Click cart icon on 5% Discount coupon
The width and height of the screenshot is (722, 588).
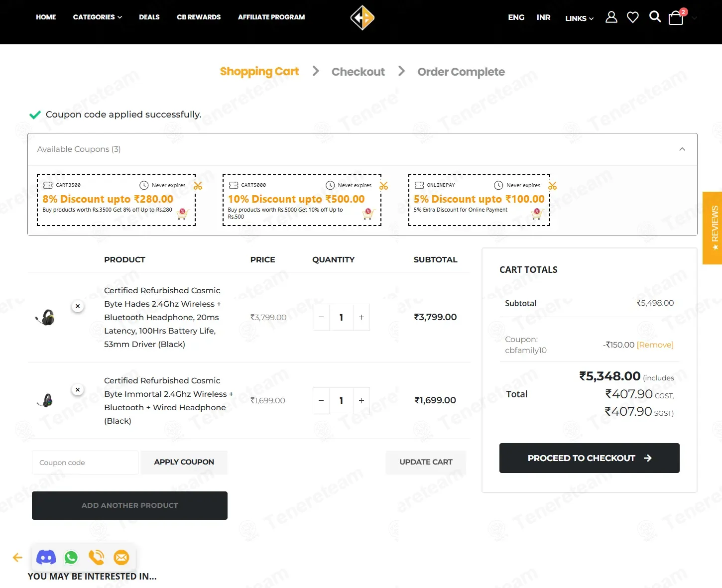pyautogui.click(x=537, y=214)
